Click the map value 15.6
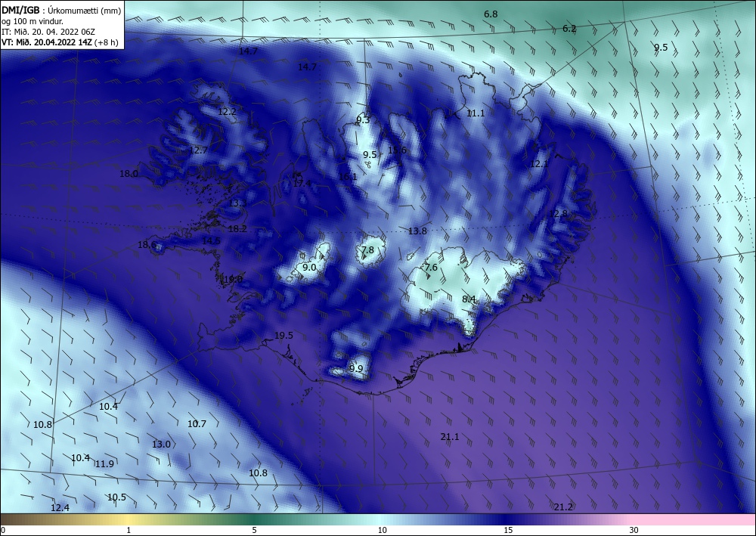This screenshot has height=536, width=756. [398, 150]
